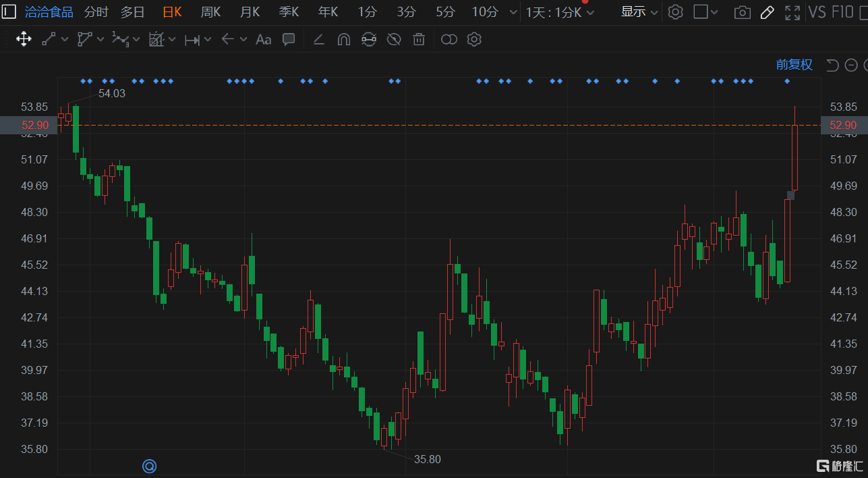Click the overlapping circles icon
The height and width of the screenshot is (478, 868).
(x=449, y=40)
